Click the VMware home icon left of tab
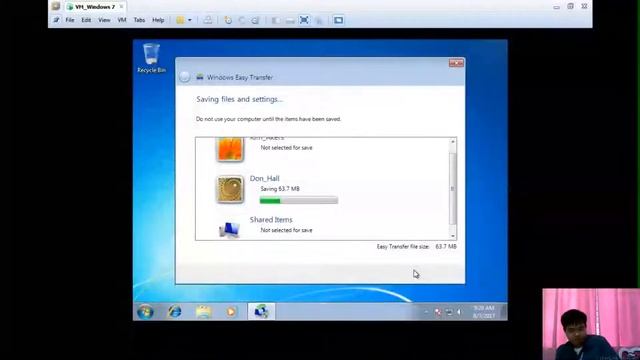This screenshot has width=640, height=360. pyautogui.click(x=56, y=7)
